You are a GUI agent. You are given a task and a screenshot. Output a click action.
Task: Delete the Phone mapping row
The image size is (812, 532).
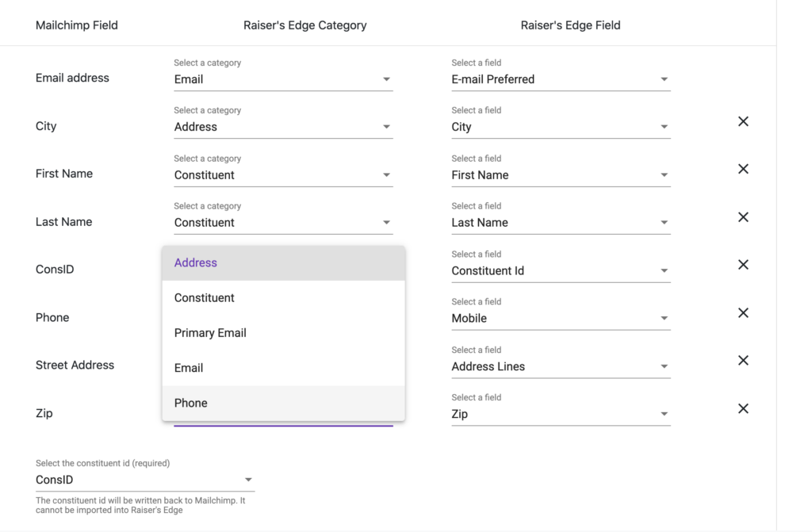(x=743, y=313)
